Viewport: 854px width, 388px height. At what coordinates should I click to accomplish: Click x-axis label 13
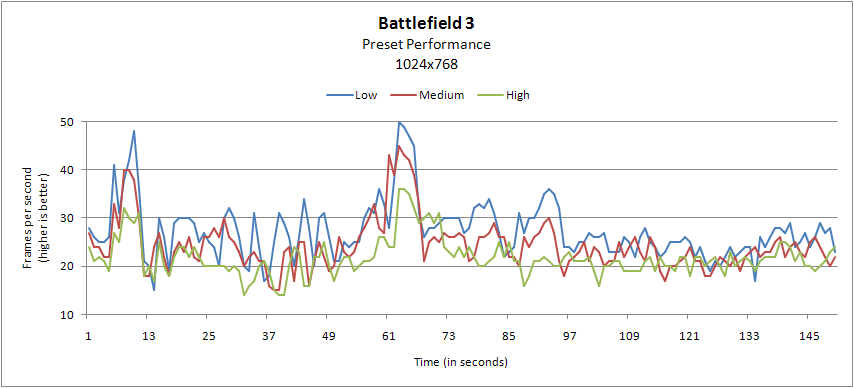click(148, 337)
